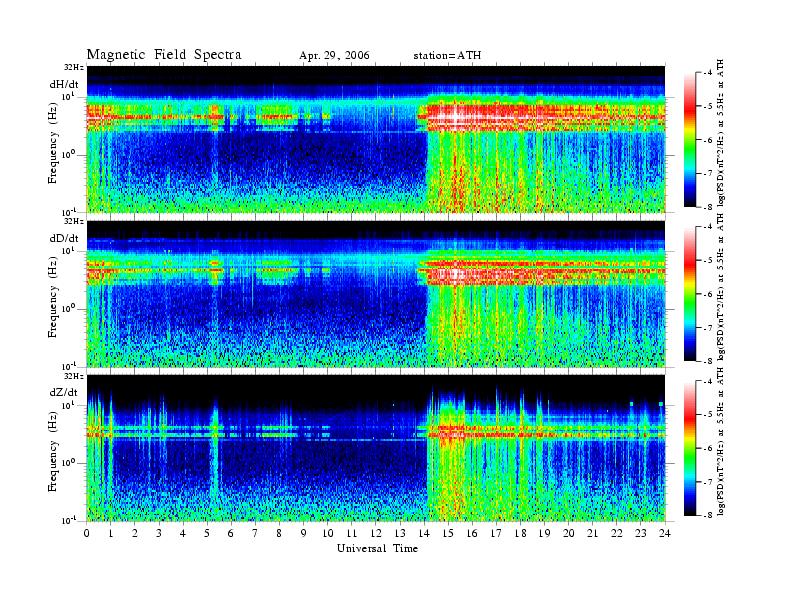The height and width of the screenshot is (612, 792).
Task: Click hour tick "12" on time axis
Action: [x=376, y=533]
